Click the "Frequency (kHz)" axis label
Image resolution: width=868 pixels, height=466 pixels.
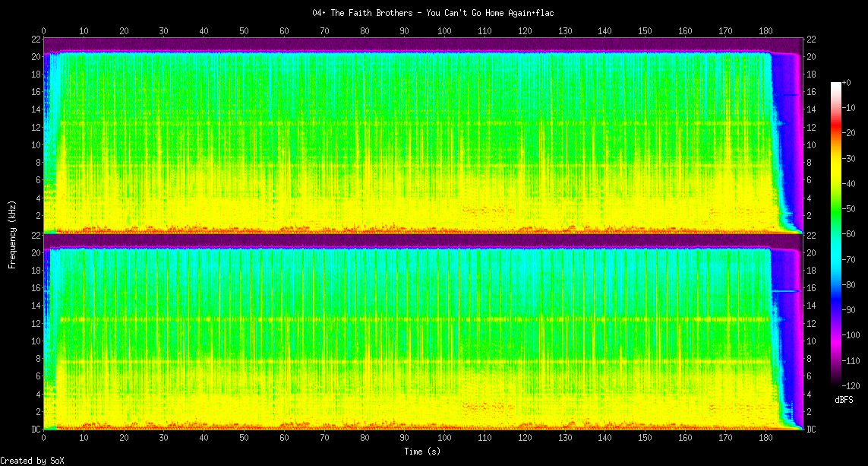(12, 233)
